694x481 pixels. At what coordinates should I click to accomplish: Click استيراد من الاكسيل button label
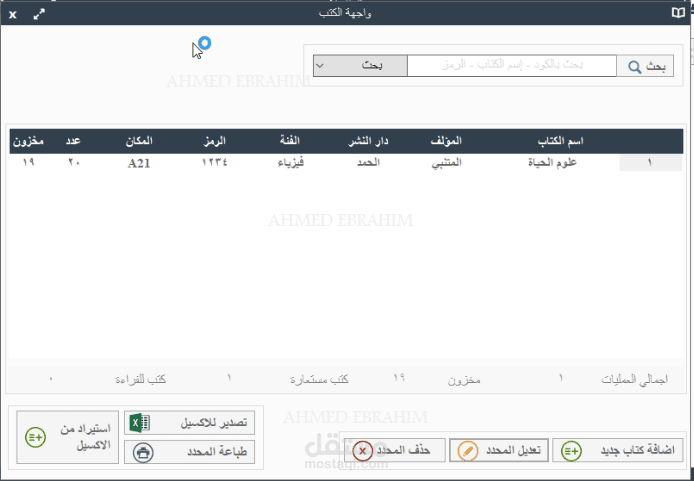click(x=85, y=437)
